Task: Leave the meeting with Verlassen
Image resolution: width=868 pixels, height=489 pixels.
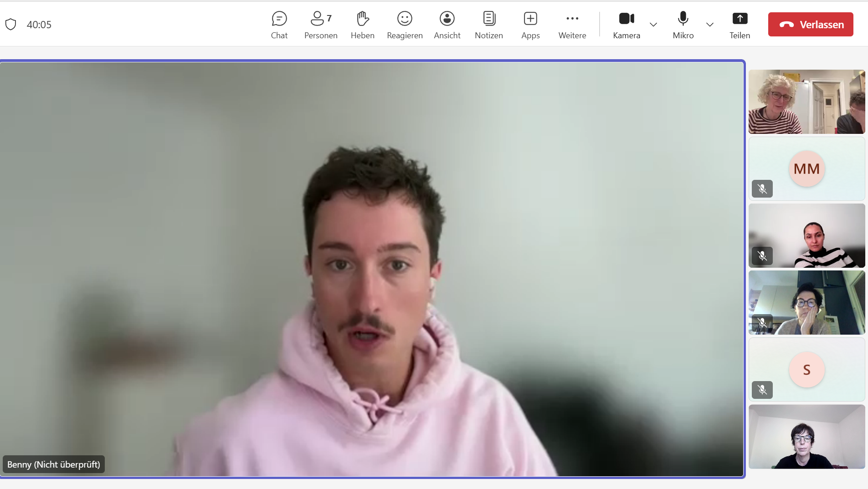Action: [811, 25]
